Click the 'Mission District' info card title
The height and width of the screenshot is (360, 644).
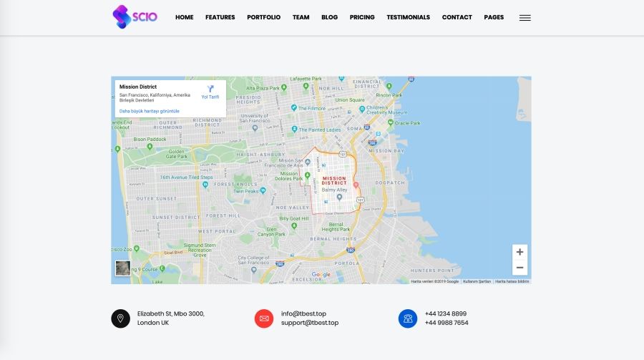(138, 87)
